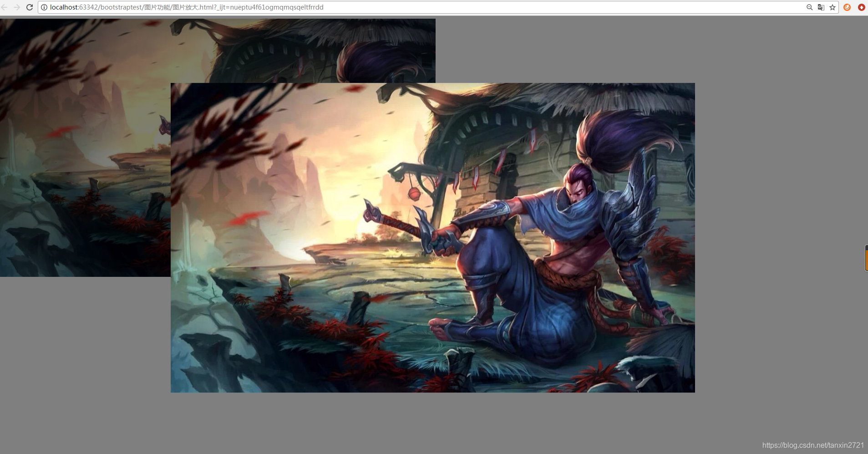This screenshot has height=454, width=868.
Task: Click the browser forward arrow
Action: (17, 7)
